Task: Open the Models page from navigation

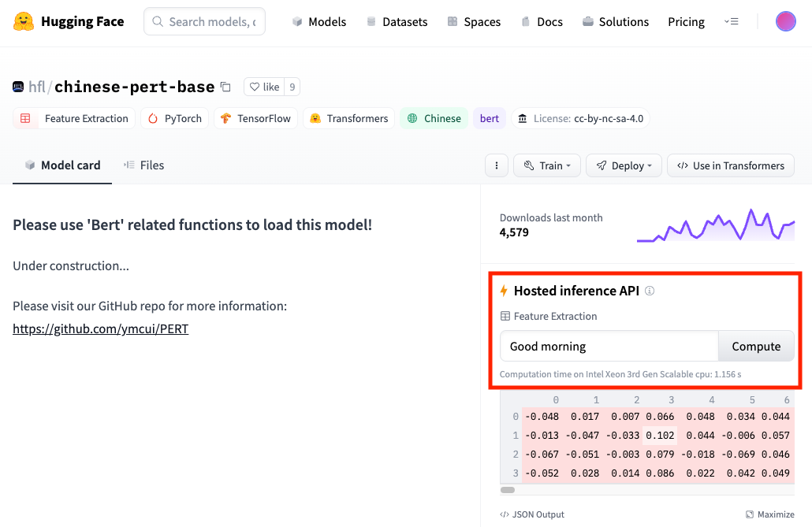Action: (318, 21)
